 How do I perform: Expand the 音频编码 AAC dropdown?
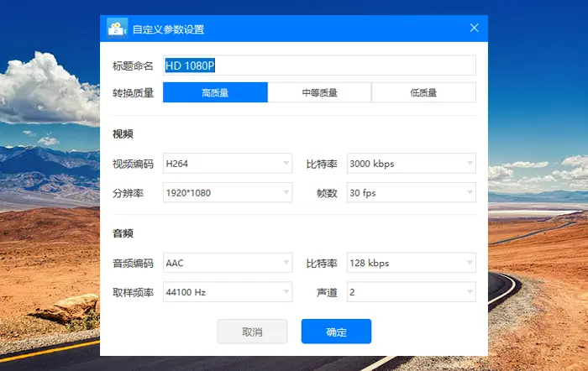[x=228, y=263]
